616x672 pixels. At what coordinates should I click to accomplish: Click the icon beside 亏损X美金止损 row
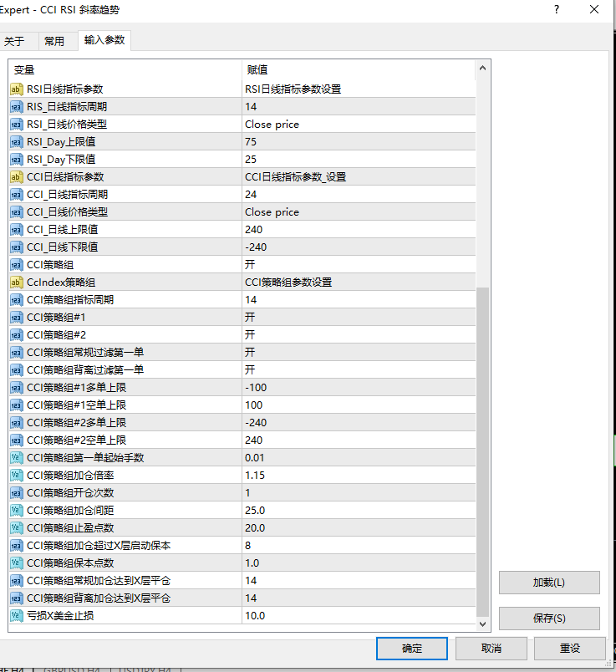[x=16, y=616]
